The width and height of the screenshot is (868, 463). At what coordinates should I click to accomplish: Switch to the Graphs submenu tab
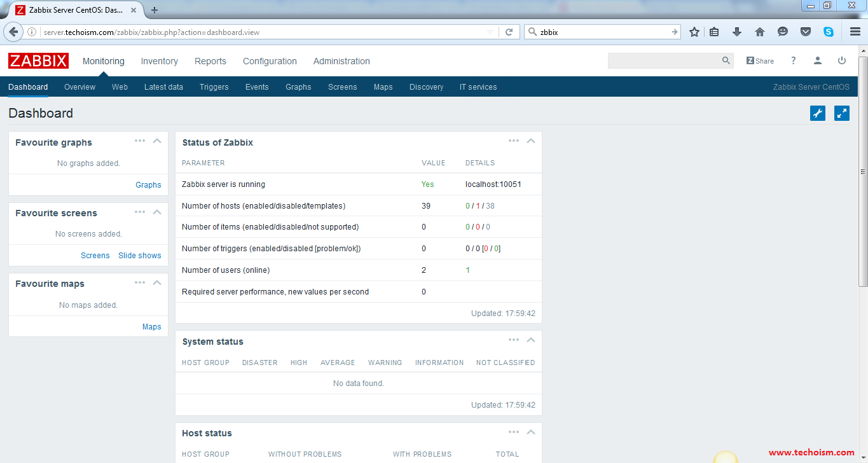[x=298, y=87]
